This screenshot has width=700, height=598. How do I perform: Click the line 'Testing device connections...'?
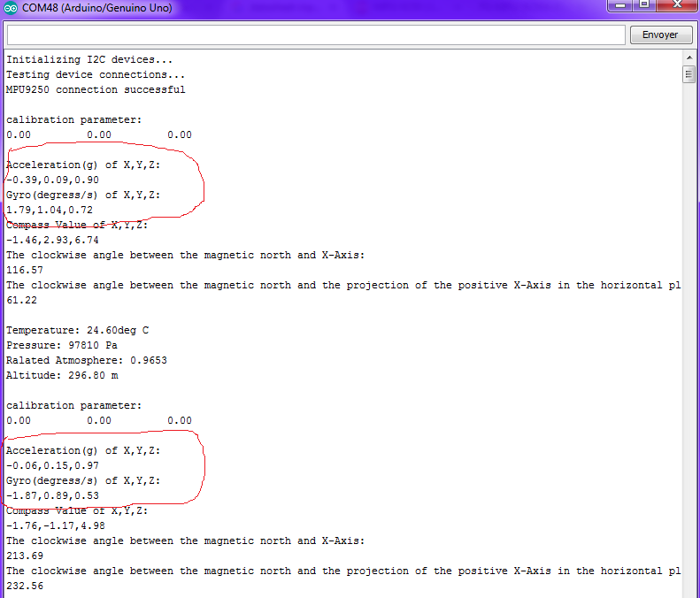(x=95, y=74)
